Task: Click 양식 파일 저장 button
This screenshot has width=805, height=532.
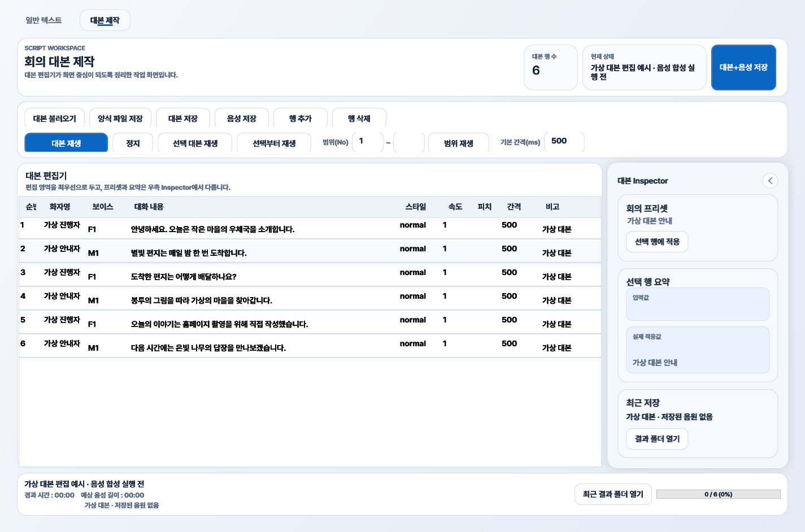Action: tap(120, 119)
